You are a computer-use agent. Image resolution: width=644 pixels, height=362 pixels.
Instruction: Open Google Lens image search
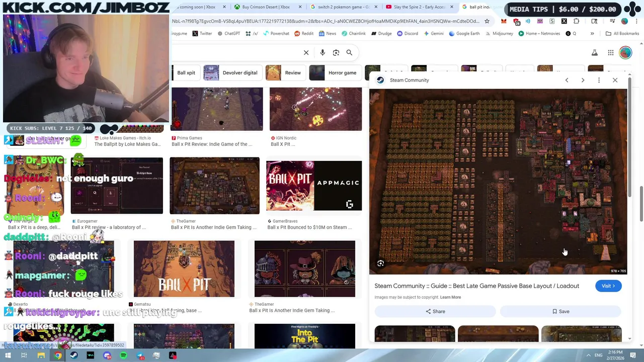(336, 52)
